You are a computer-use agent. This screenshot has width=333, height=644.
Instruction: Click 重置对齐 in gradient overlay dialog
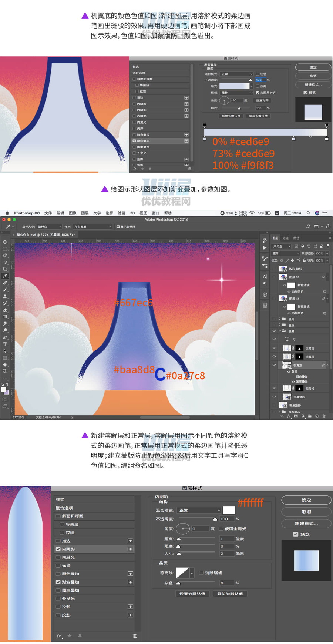coord(262,100)
